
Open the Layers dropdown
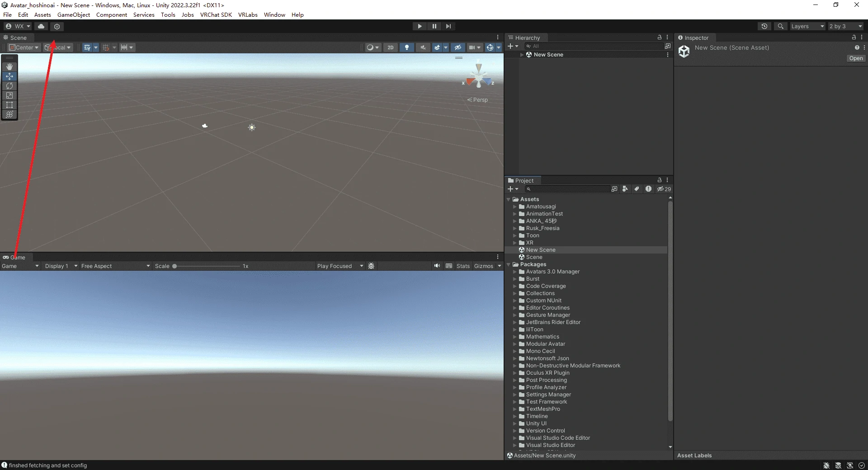[x=807, y=26]
